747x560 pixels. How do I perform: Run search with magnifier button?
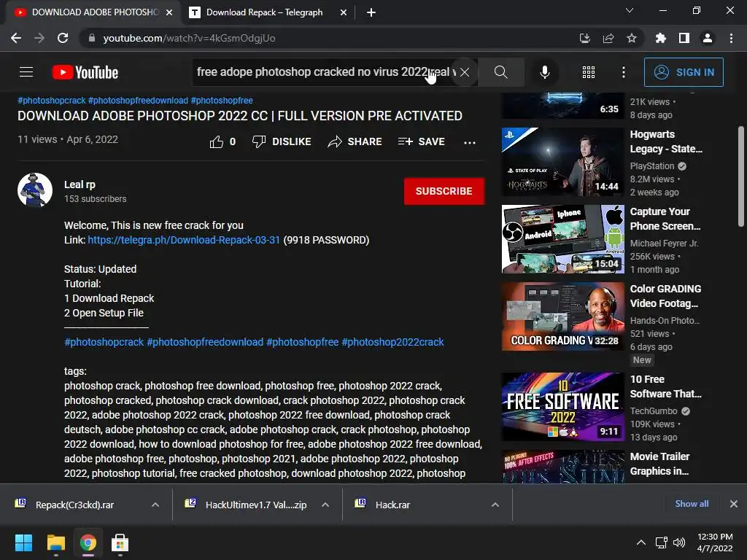pos(500,72)
